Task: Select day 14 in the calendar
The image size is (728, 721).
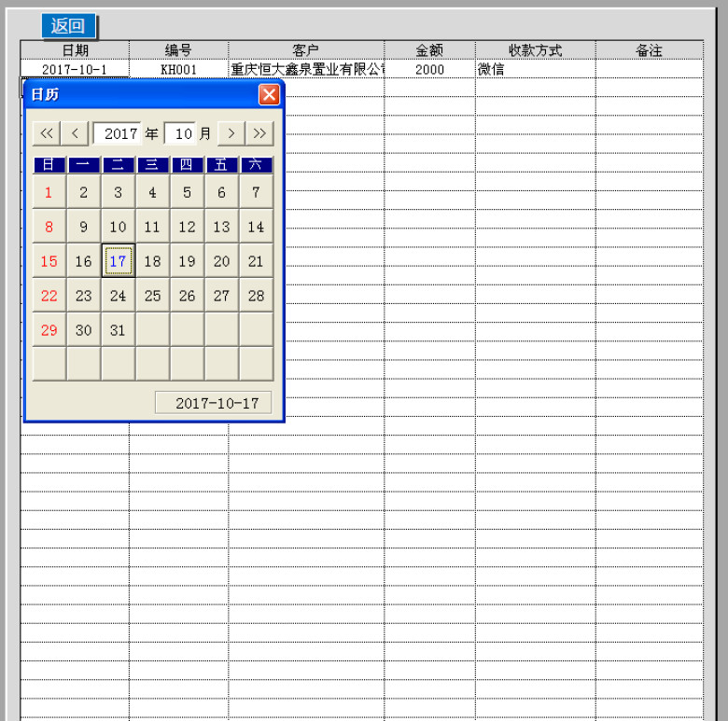Action: (256, 226)
